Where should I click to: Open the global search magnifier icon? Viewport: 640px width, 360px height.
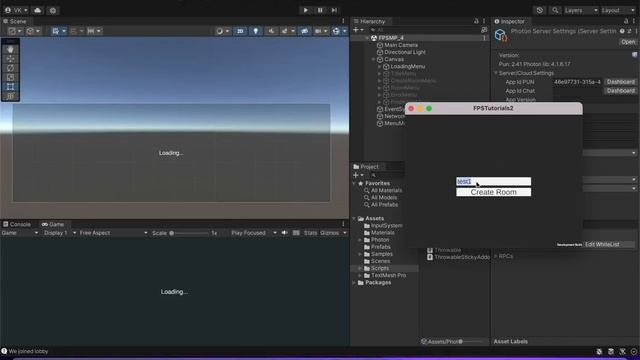tap(555, 10)
